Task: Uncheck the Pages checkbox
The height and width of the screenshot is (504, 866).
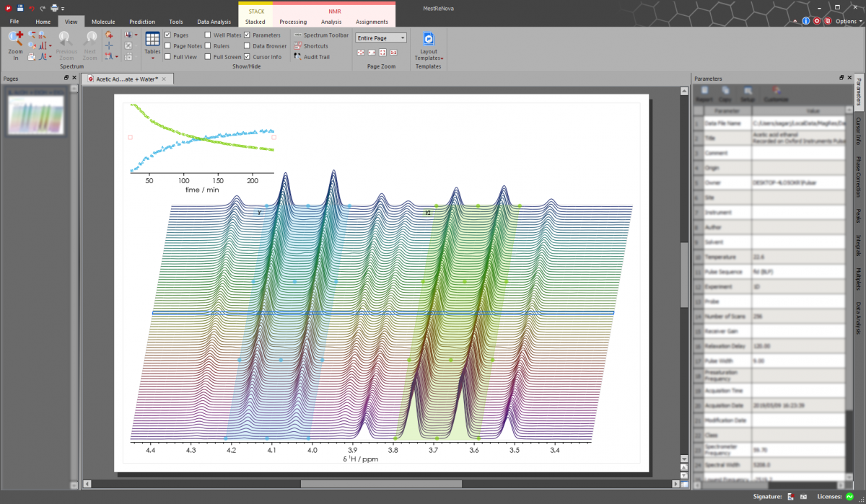Action: pyautogui.click(x=168, y=35)
